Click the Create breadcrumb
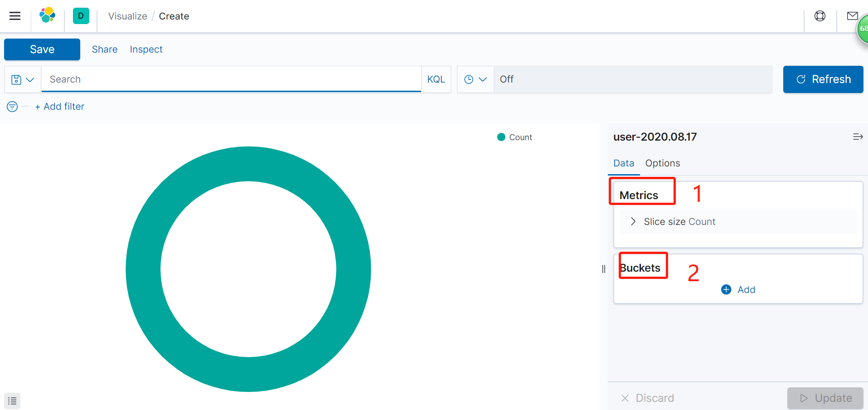 pyautogui.click(x=174, y=16)
